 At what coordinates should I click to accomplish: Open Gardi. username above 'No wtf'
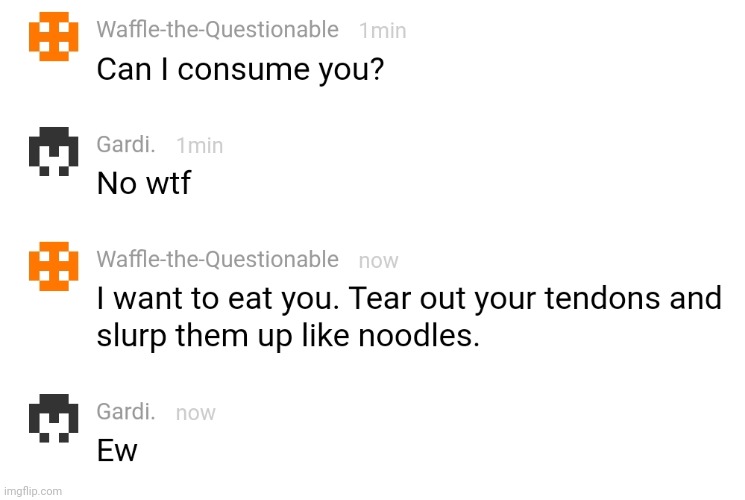pyautogui.click(x=126, y=144)
